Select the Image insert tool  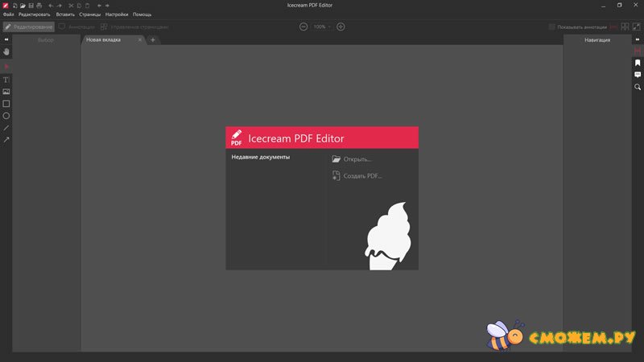[6, 92]
